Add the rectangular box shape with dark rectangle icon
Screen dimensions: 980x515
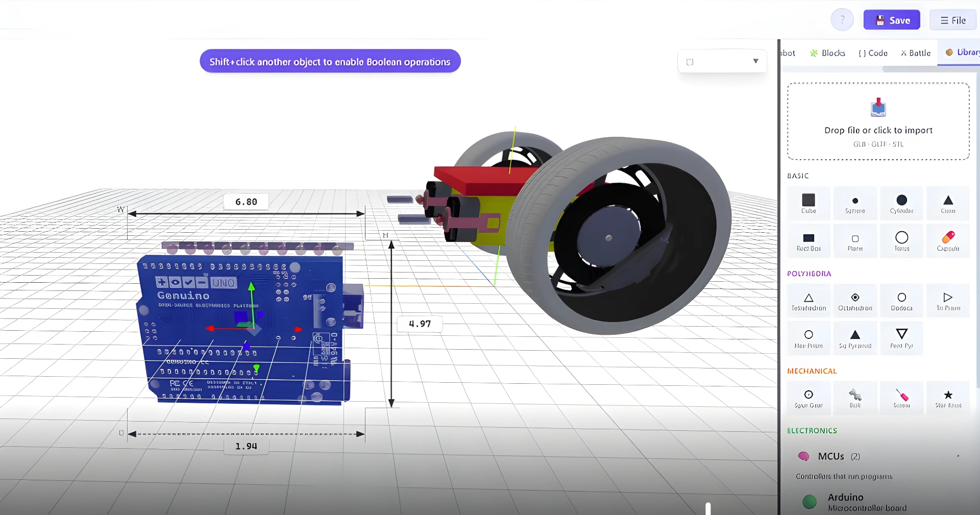[808, 241]
